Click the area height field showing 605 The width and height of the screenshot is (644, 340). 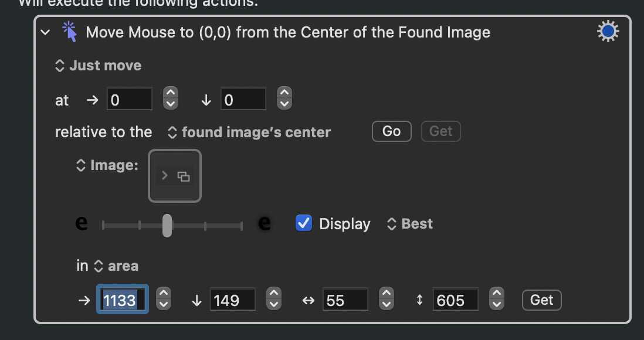[x=456, y=300]
